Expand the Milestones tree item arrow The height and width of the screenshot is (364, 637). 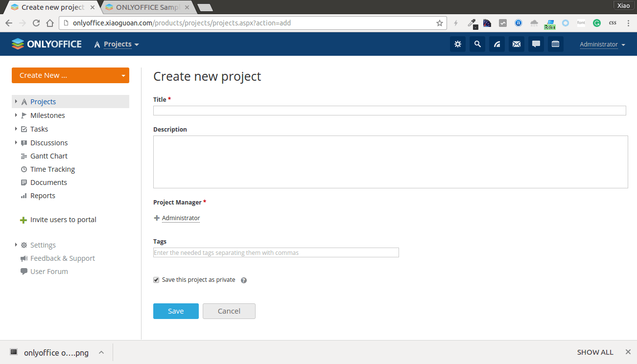16,115
